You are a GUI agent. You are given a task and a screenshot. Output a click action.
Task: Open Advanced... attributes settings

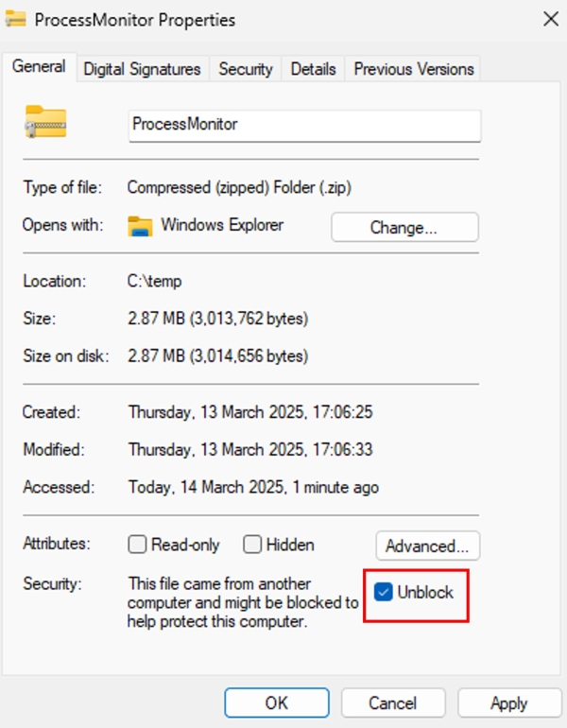[427, 546]
